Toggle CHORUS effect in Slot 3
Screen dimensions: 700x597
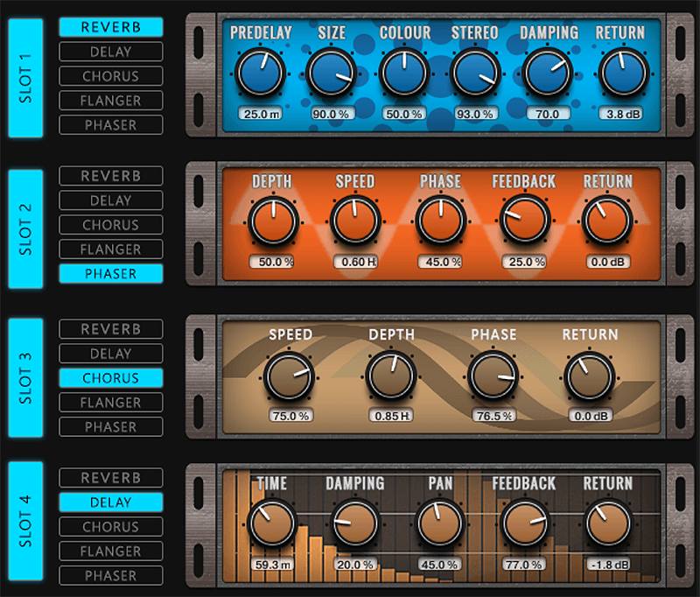coord(111,378)
